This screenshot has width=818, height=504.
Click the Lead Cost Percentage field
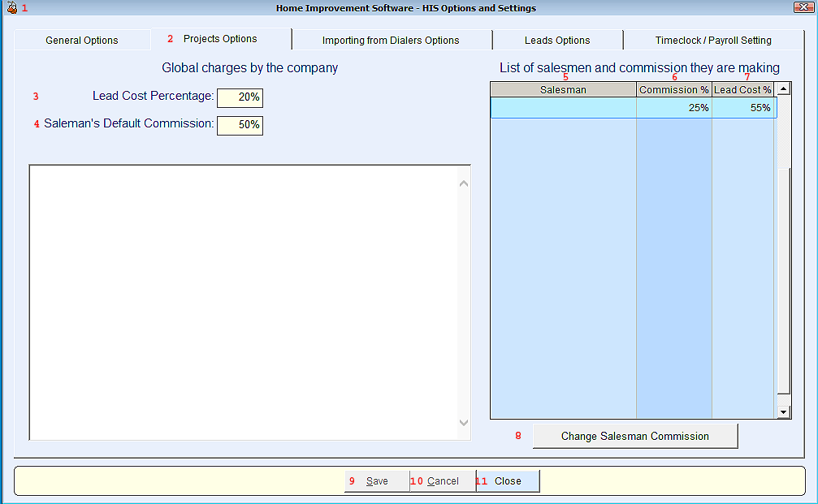click(x=240, y=97)
